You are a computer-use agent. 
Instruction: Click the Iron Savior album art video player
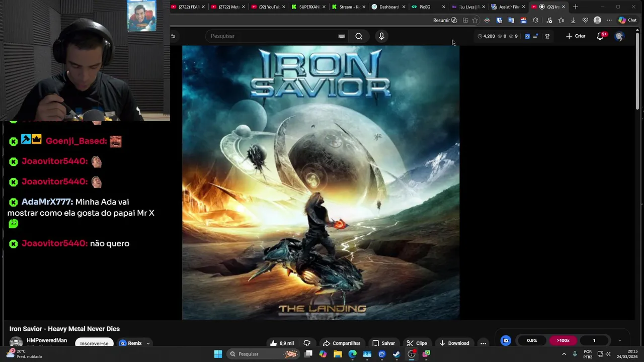pyautogui.click(x=320, y=183)
